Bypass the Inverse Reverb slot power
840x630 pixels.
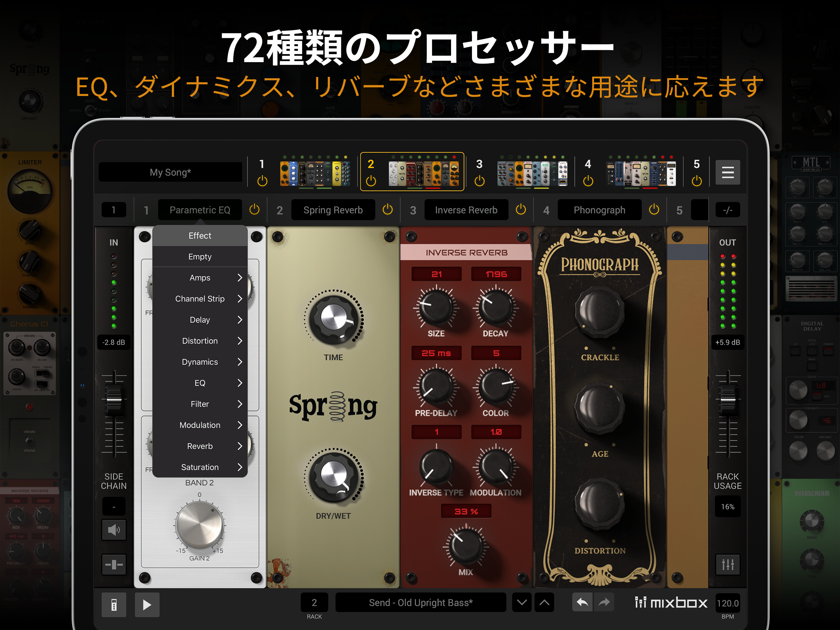click(521, 209)
